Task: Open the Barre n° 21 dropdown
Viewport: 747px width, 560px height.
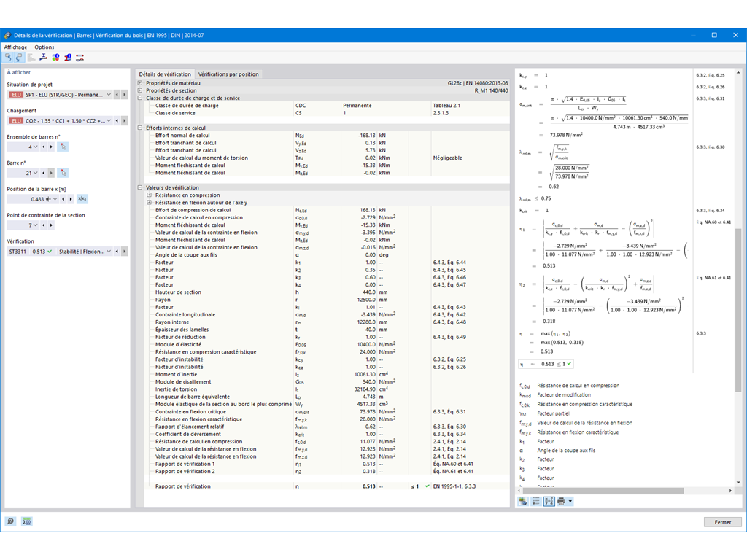Action: (35, 173)
